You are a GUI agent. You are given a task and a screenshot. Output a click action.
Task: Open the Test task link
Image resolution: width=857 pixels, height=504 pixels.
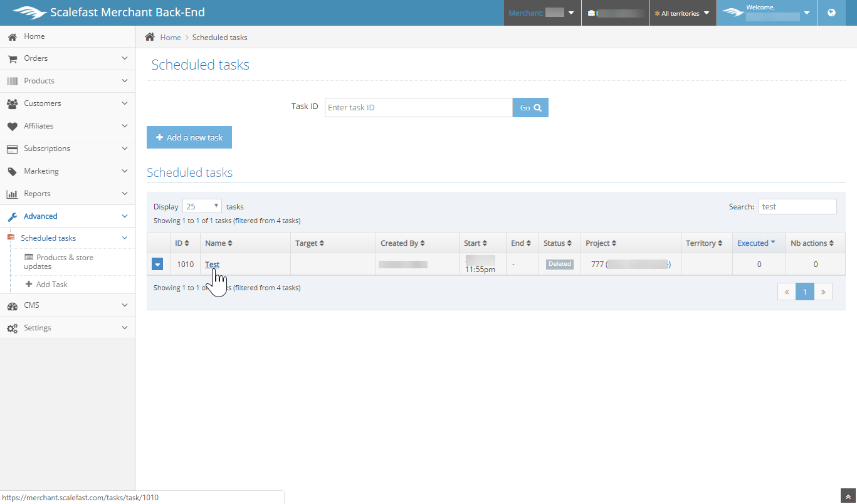[x=212, y=264]
